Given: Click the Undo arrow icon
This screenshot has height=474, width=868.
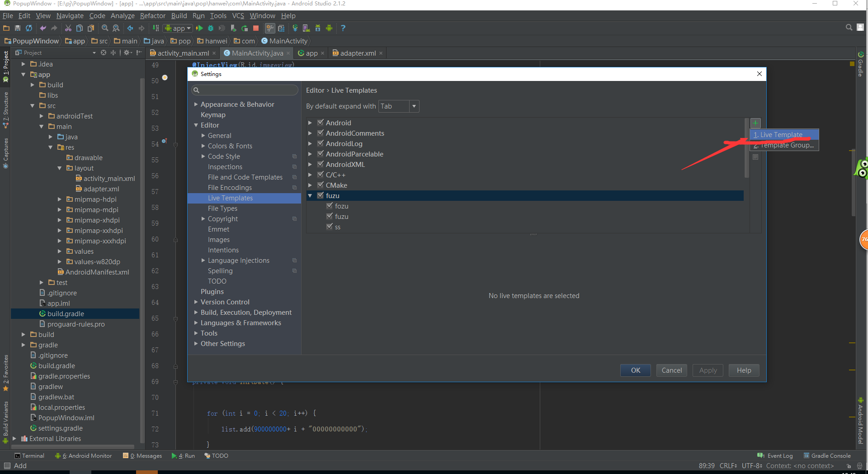Looking at the screenshot, I should click(43, 28).
